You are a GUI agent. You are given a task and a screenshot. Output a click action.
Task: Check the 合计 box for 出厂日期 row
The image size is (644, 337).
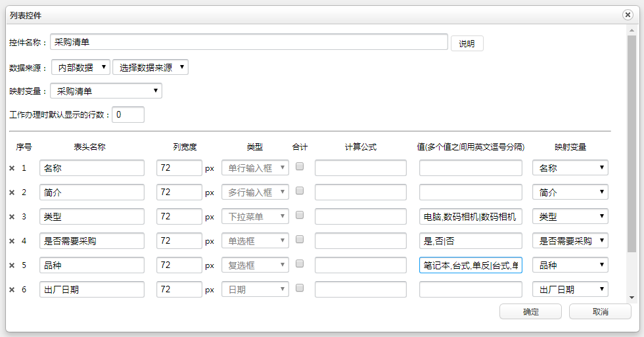click(300, 288)
